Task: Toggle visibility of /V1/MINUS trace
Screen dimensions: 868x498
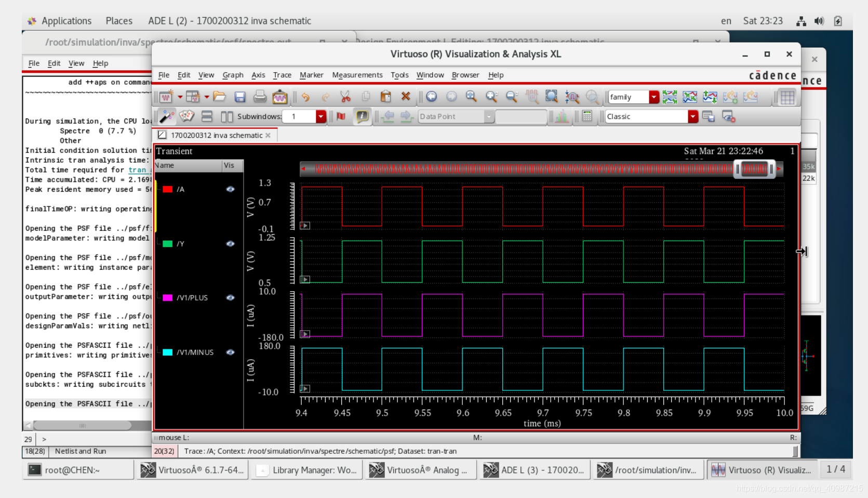Action: pos(230,352)
